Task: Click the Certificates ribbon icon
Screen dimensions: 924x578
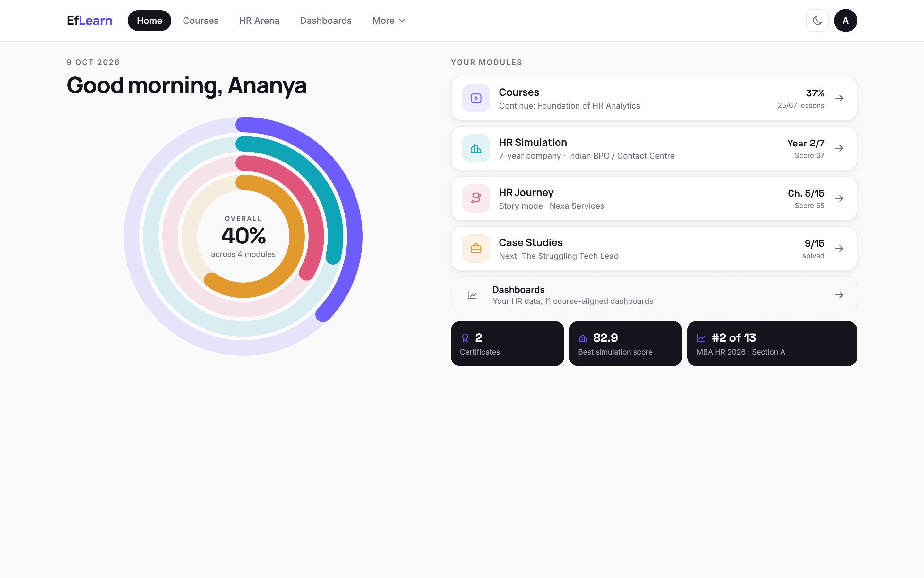Action: coord(465,338)
